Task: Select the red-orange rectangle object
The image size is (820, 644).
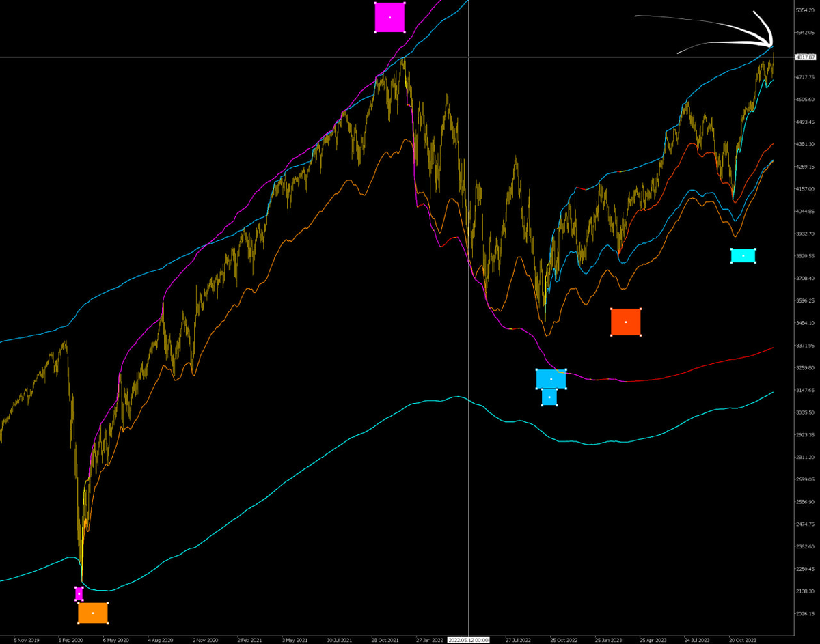Action: [x=626, y=322]
